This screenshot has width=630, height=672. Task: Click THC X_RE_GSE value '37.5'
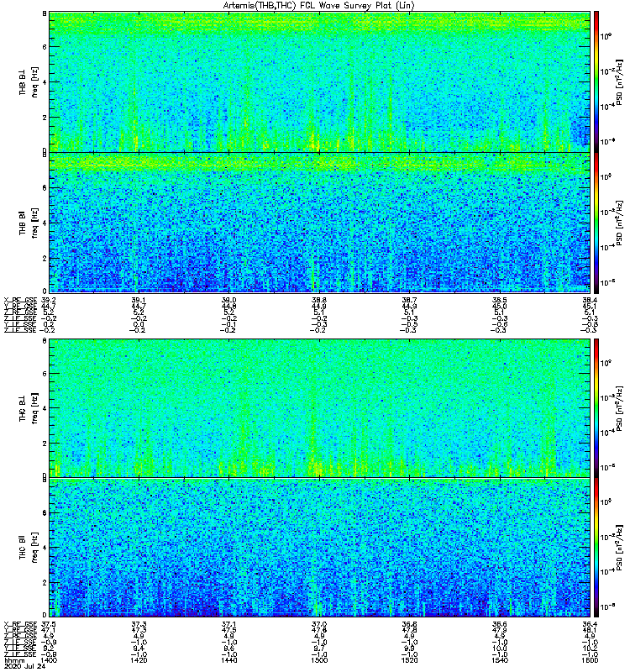[x=49, y=624]
